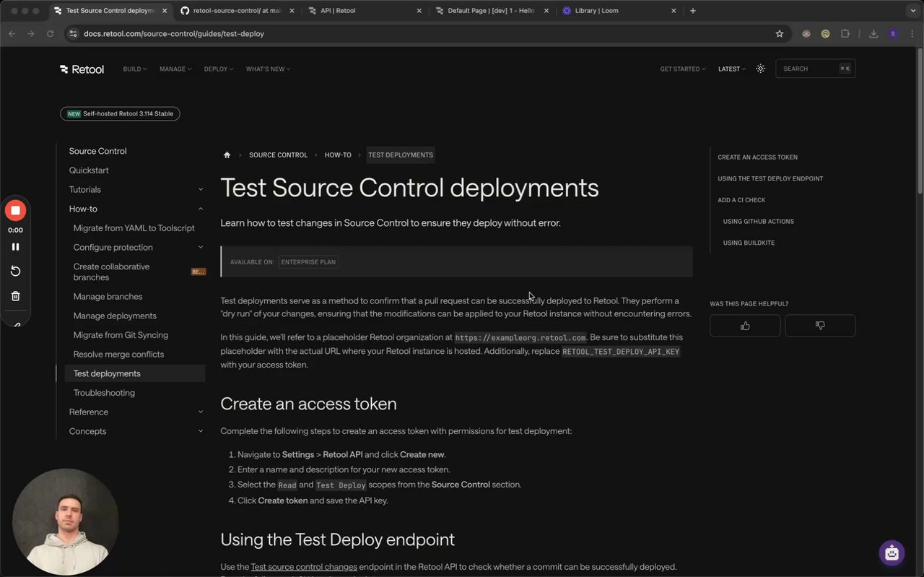
Task: Open the Build navigation menu
Action: pyautogui.click(x=134, y=69)
